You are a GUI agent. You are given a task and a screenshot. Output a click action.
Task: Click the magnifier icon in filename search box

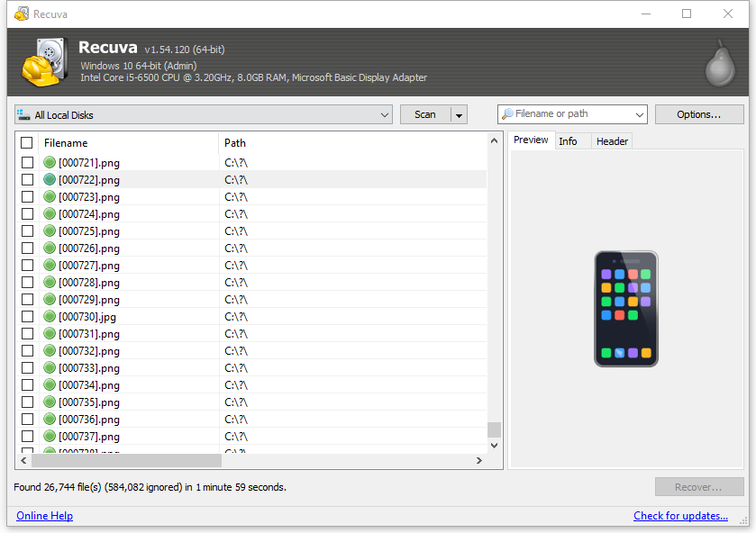pyautogui.click(x=507, y=114)
